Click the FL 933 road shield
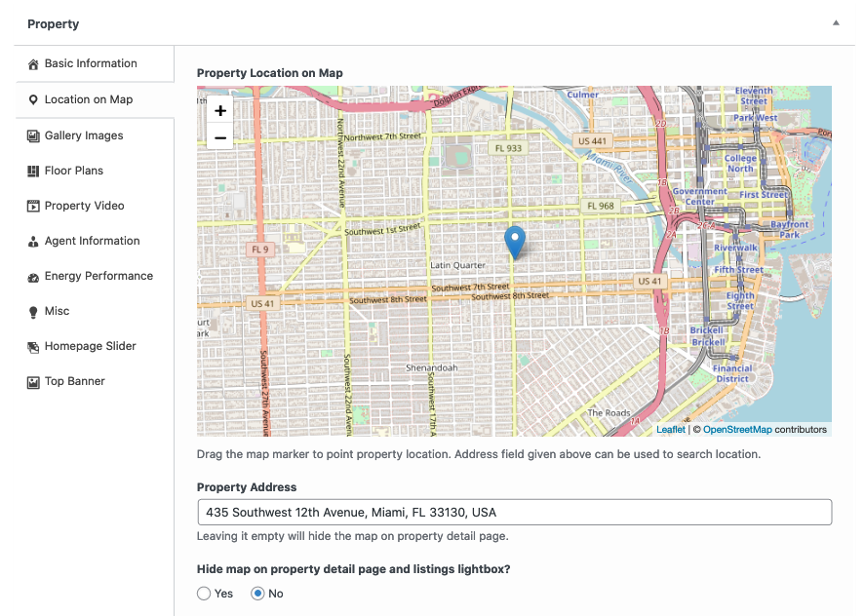Image resolution: width=865 pixels, height=616 pixels. click(508, 148)
